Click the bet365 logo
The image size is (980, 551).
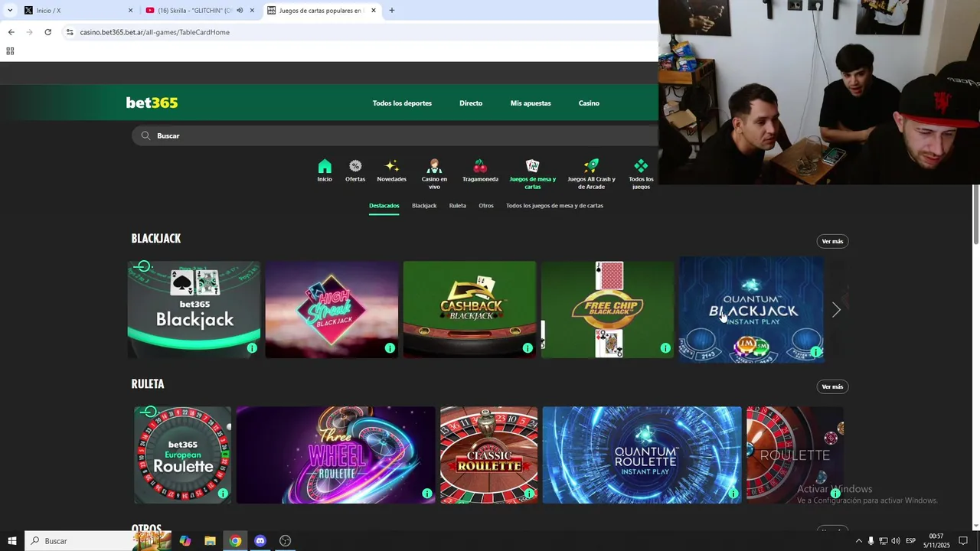(152, 103)
